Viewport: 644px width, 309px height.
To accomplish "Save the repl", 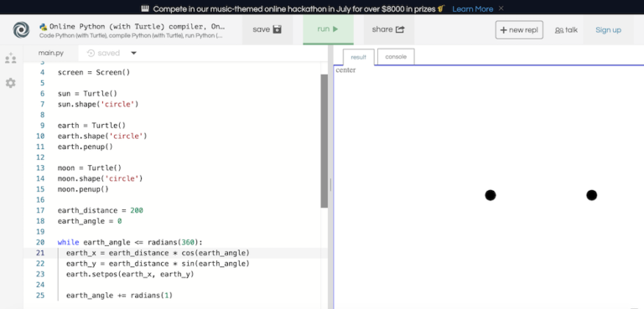I will (267, 29).
